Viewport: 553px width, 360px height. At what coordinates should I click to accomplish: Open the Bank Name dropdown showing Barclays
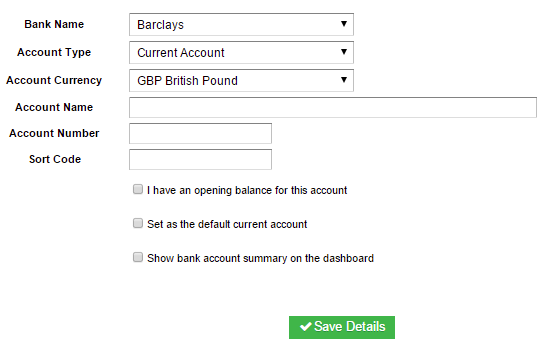[241, 24]
